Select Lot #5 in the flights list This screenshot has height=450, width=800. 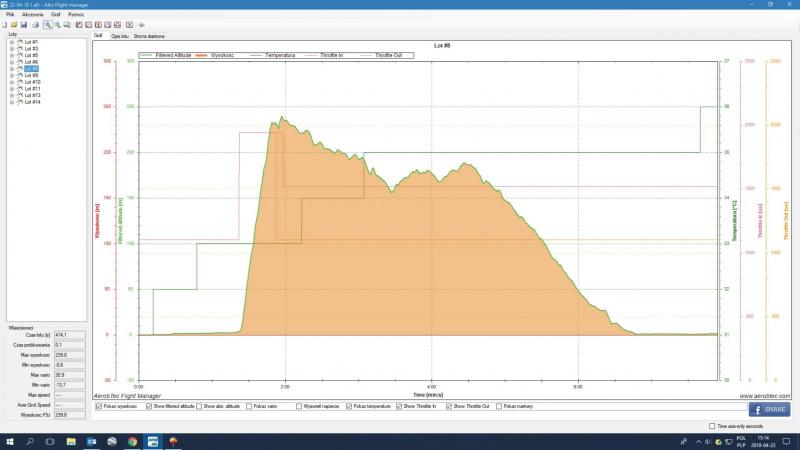[31, 55]
